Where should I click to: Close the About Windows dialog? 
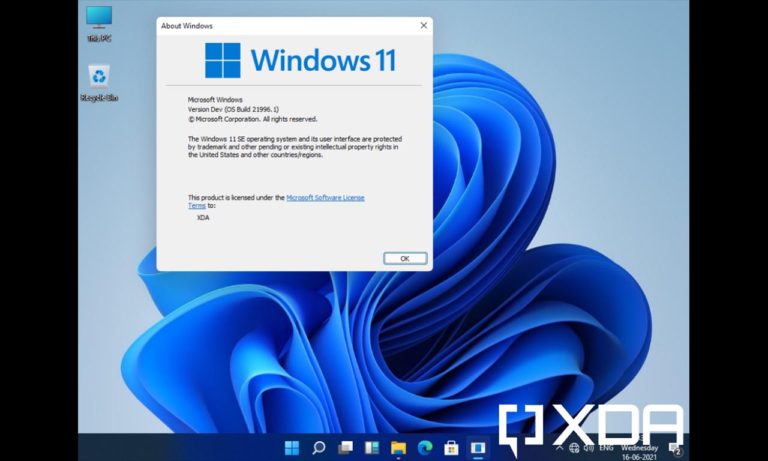(424, 25)
